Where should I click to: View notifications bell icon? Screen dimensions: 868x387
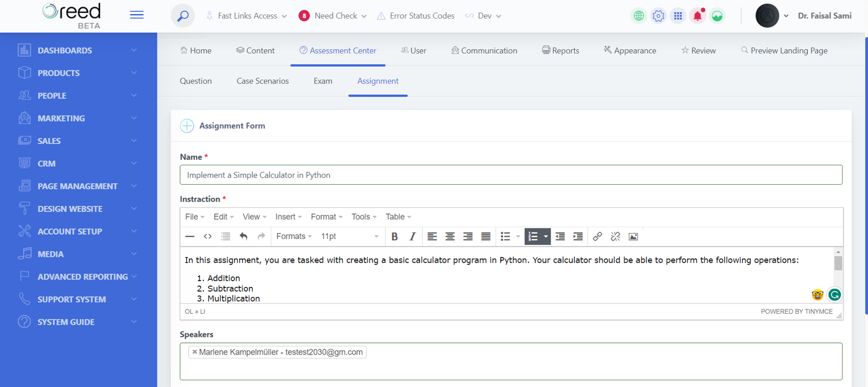pos(697,16)
